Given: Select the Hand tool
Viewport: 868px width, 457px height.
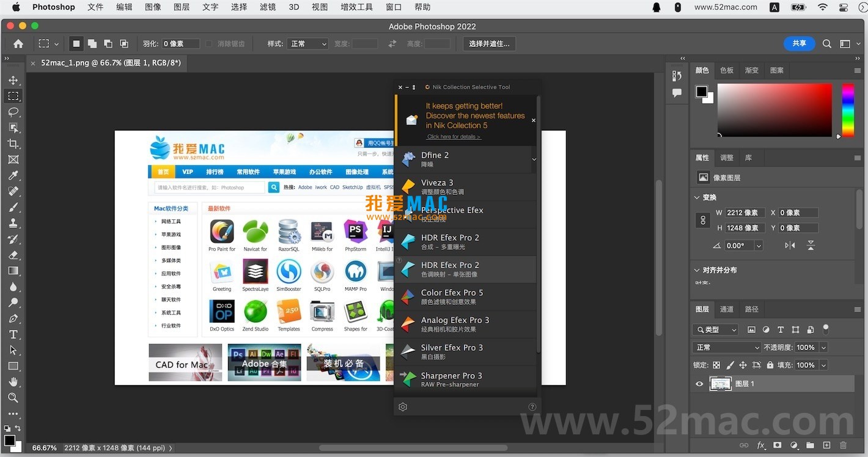Looking at the screenshot, I should 13,382.
